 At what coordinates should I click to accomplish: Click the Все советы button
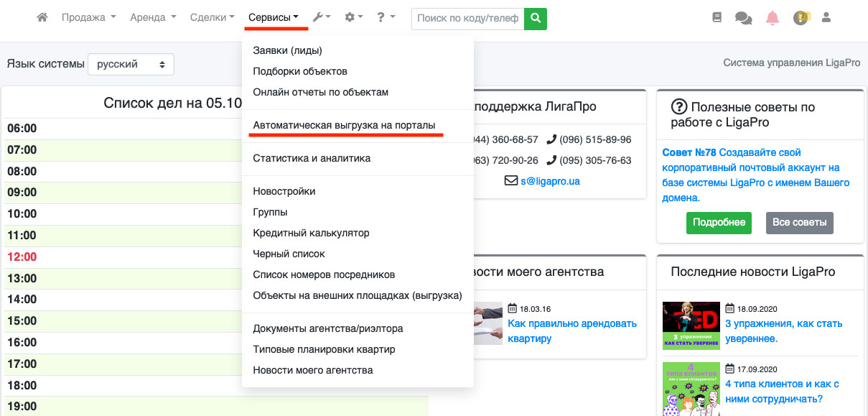pyautogui.click(x=800, y=223)
